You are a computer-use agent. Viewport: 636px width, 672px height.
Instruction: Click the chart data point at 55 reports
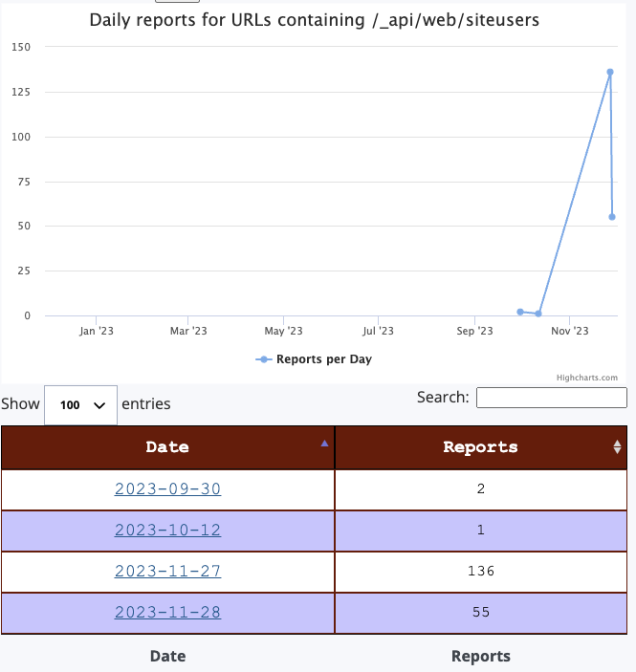pos(612,217)
